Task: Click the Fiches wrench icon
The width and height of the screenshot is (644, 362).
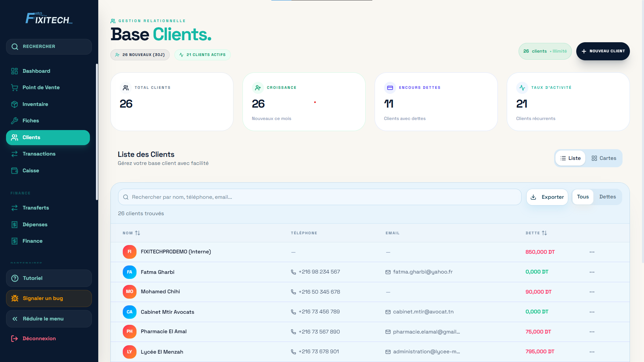Action: 15,121
